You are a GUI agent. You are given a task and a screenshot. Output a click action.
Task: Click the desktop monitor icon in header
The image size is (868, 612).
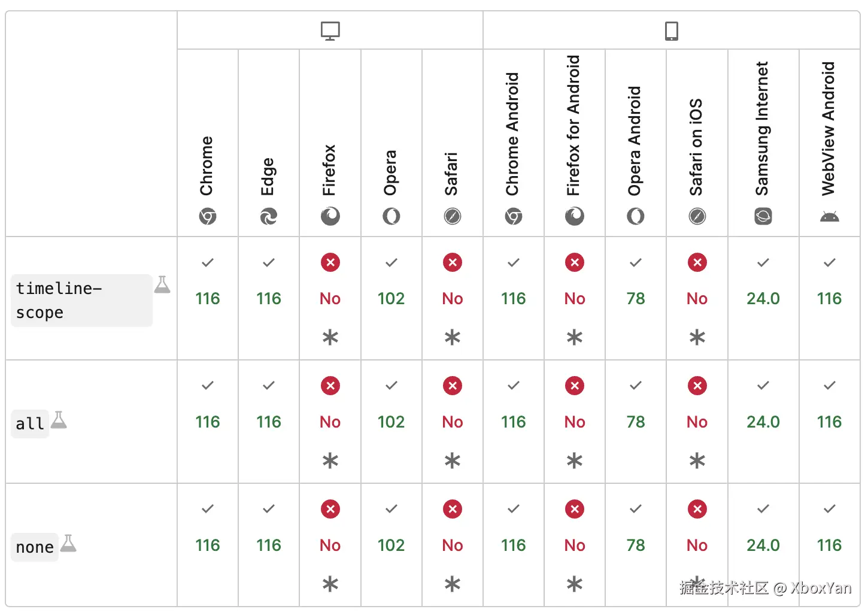(330, 31)
